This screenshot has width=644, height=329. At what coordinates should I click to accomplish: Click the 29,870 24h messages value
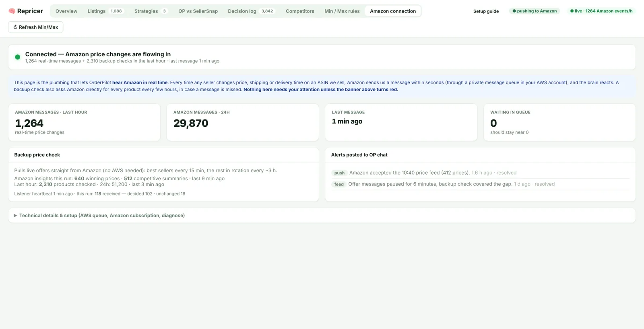click(191, 123)
